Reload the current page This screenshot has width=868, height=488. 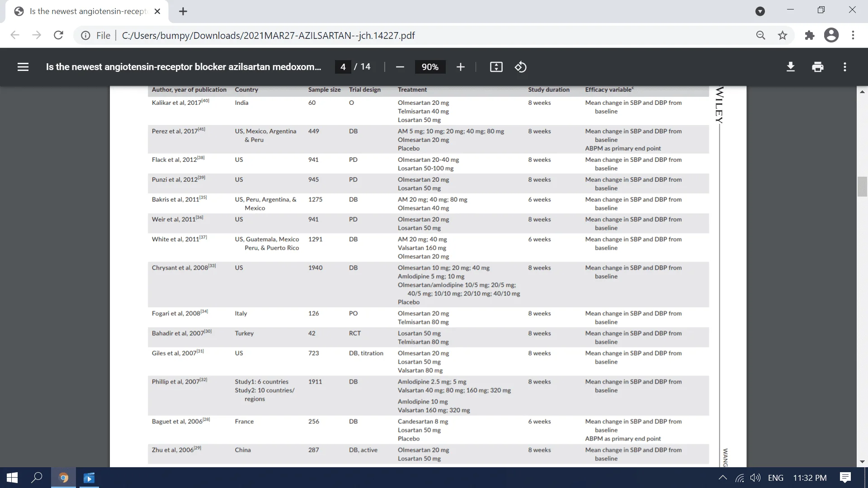(58, 35)
